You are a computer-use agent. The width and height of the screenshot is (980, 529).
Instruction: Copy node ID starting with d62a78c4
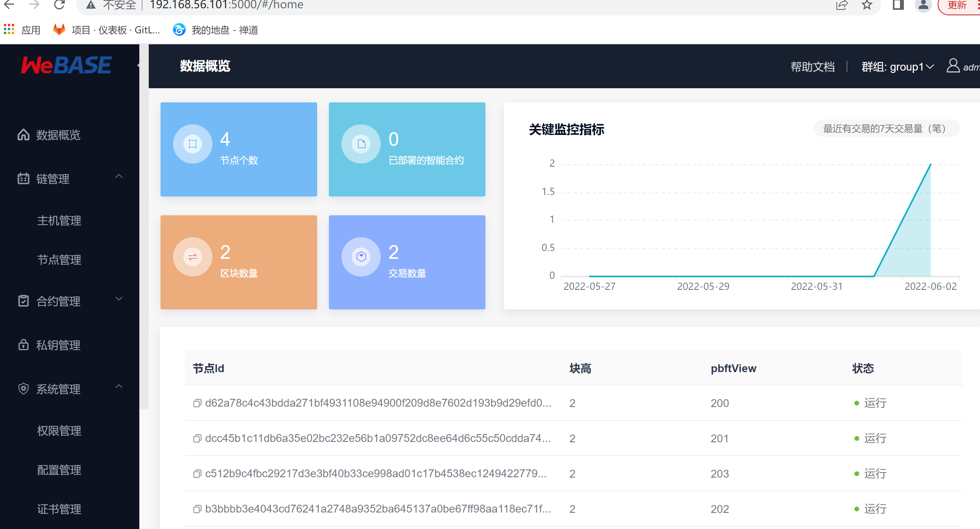[197, 403]
